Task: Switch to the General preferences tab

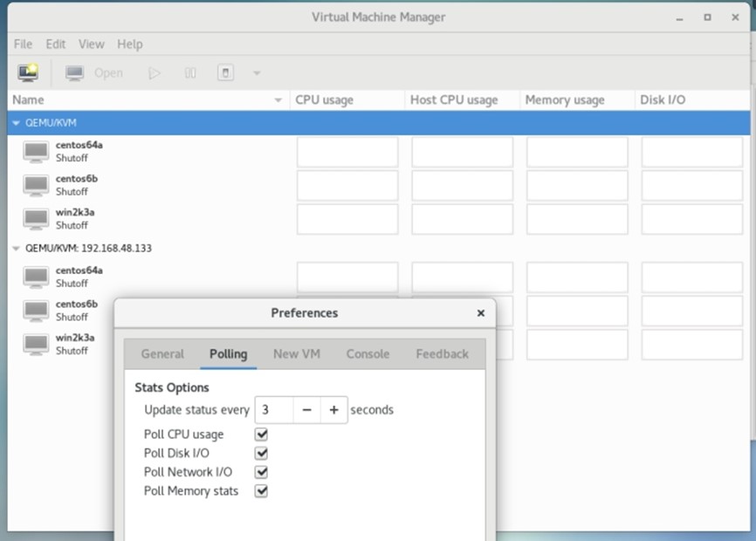Action: point(162,354)
